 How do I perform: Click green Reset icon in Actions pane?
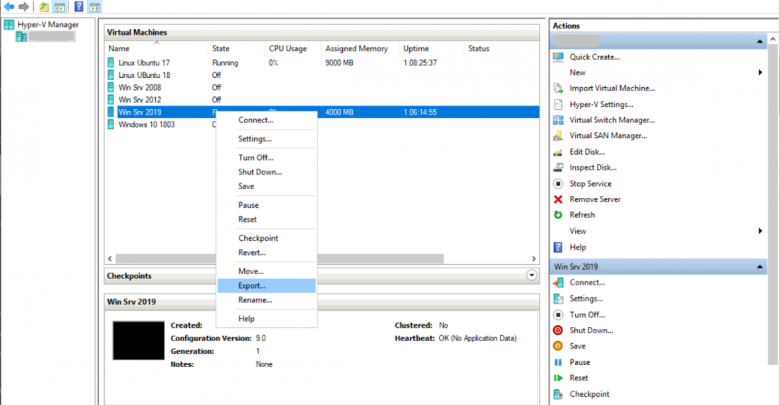(x=558, y=378)
